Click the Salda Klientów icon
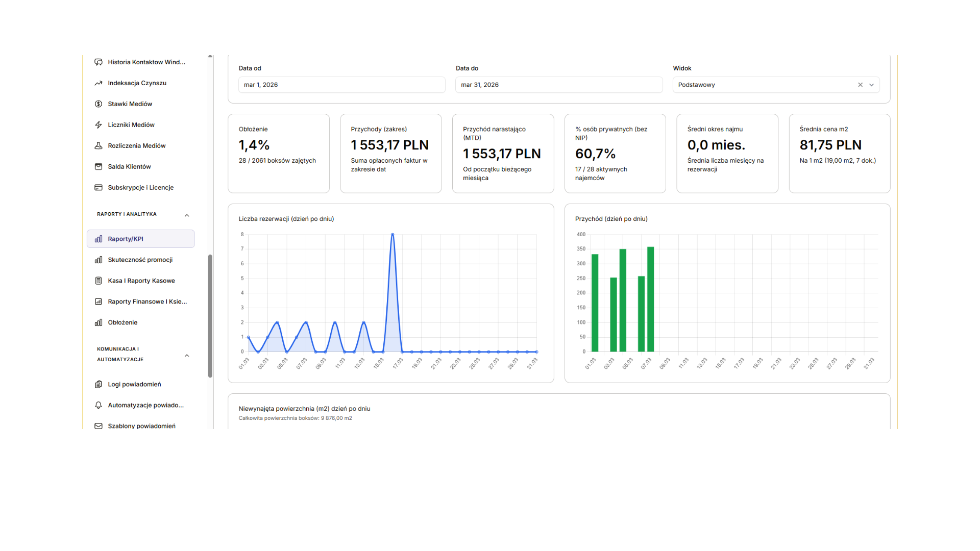This screenshot has width=980, height=551. [99, 167]
